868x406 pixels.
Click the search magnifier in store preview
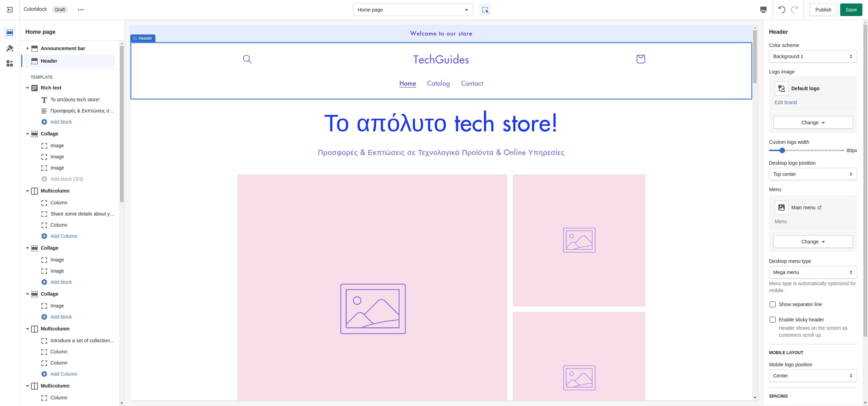click(247, 59)
